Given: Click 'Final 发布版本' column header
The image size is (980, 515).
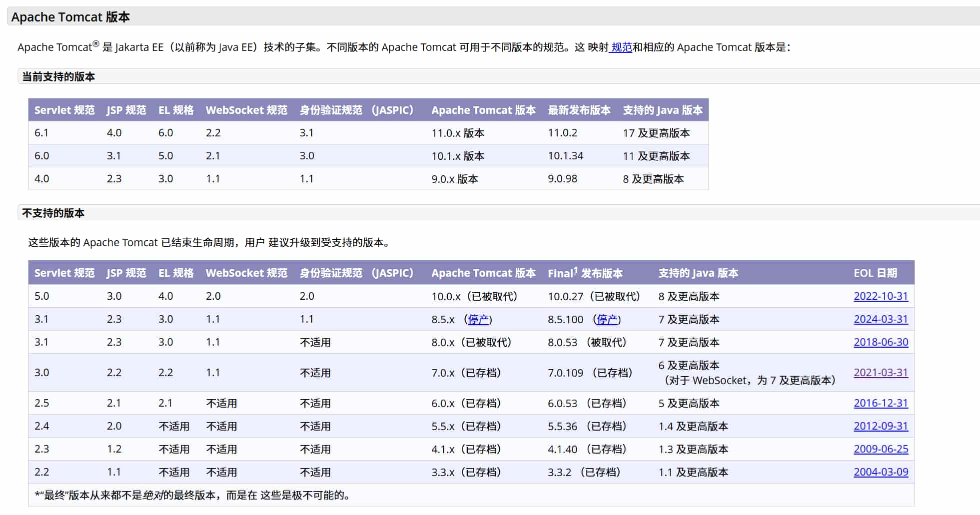Looking at the screenshot, I should [x=585, y=273].
